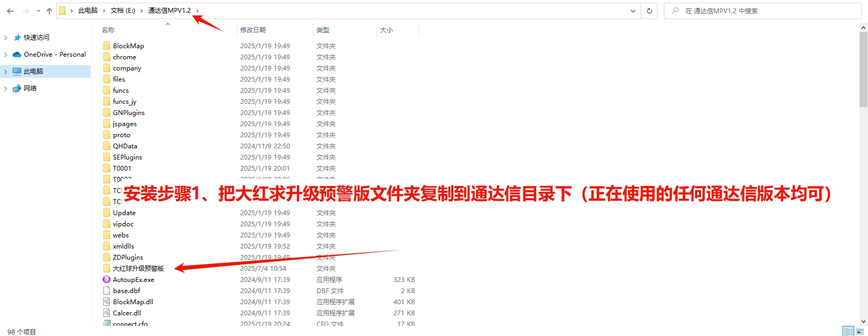The image size is (868, 336).
Task: Select 快速访问 in the navigation pane
Action: pos(37,38)
